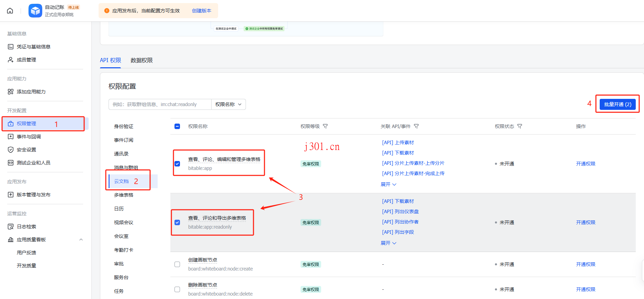Image resolution: width=644 pixels, height=299 pixels.
Task: Select 多维表格 category
Action: (x=124, y=195)
